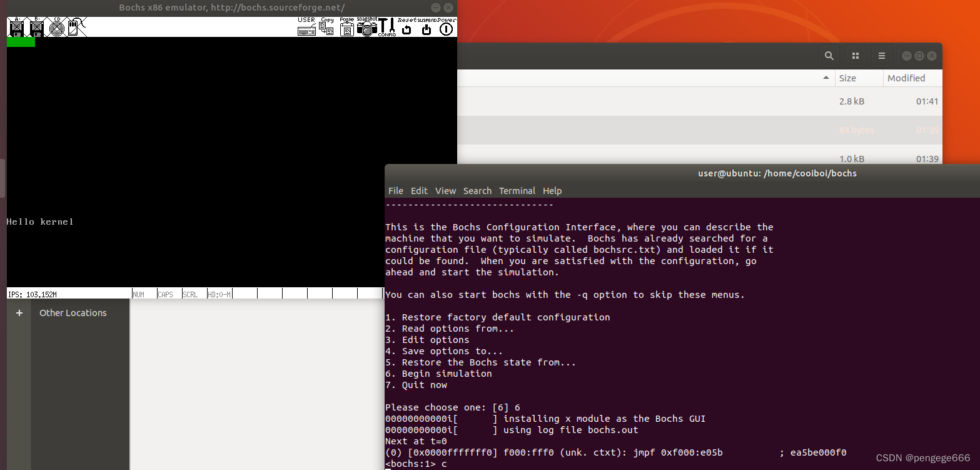Image resolution: width=980 pixels, height=470 pixels.
Task: Click 'Please choose one: [6] 6' line
Action: pyautogui.click(x=453, y=407)
